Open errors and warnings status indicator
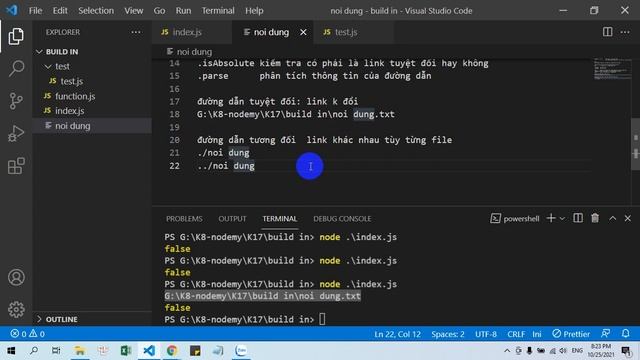This screenshot has width=640, height=360. (x=27, y=334)
